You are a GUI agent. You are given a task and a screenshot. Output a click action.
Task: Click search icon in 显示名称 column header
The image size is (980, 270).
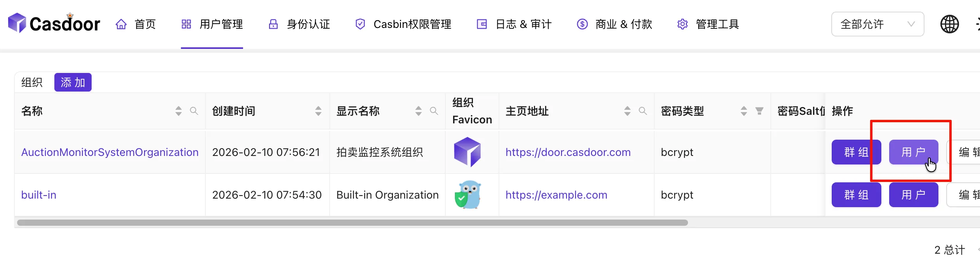coord(434,111)
